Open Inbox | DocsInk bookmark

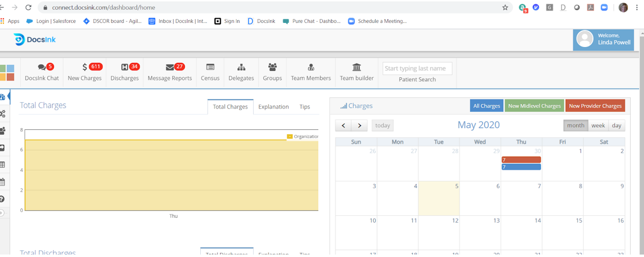pyautogui.click(x=178, y=21)
